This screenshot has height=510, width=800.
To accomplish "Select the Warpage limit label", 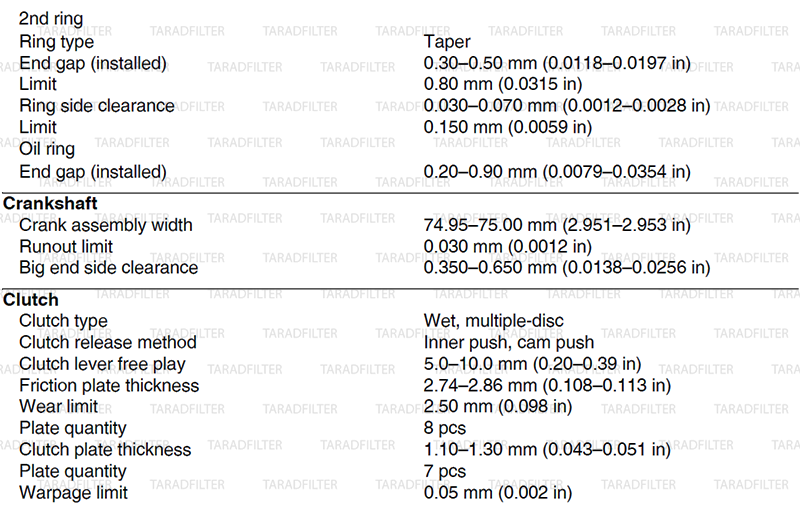I will [x=73, y=493].
